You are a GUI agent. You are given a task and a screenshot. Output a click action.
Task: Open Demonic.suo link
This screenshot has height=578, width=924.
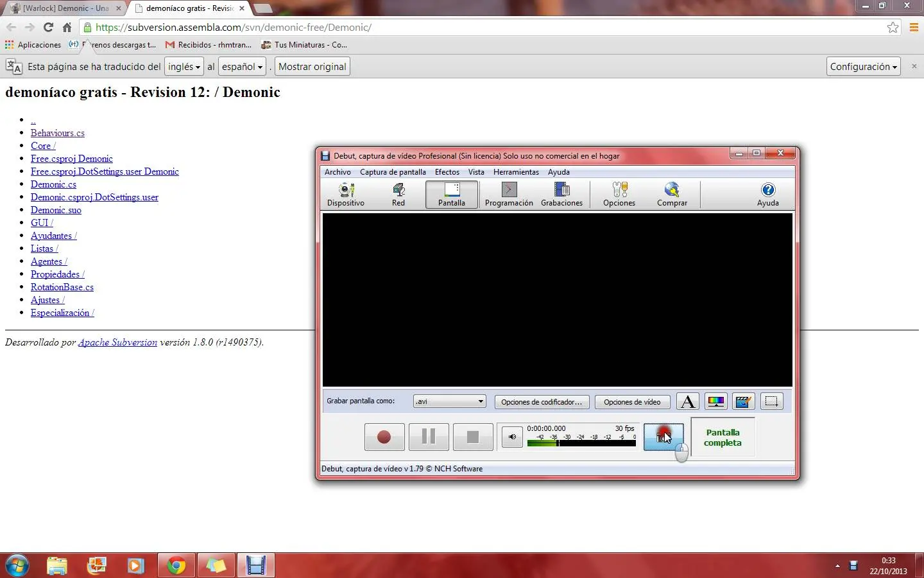pos(56,210)
